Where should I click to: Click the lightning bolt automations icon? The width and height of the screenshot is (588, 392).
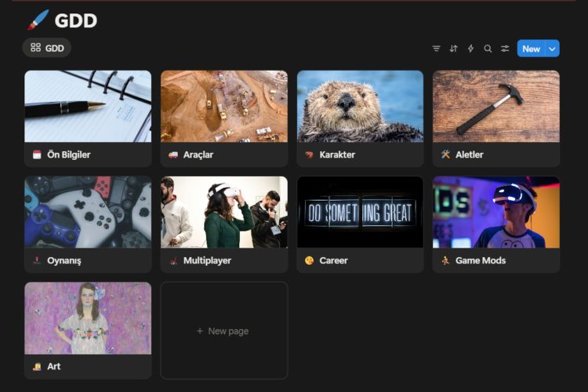[x=470, y=49]
